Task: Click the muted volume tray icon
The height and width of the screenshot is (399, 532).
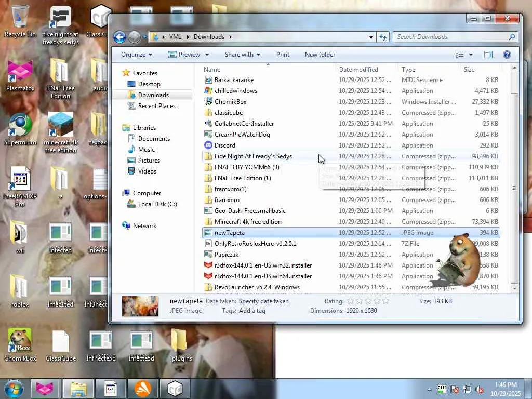Action: click(x=480, y=390)
